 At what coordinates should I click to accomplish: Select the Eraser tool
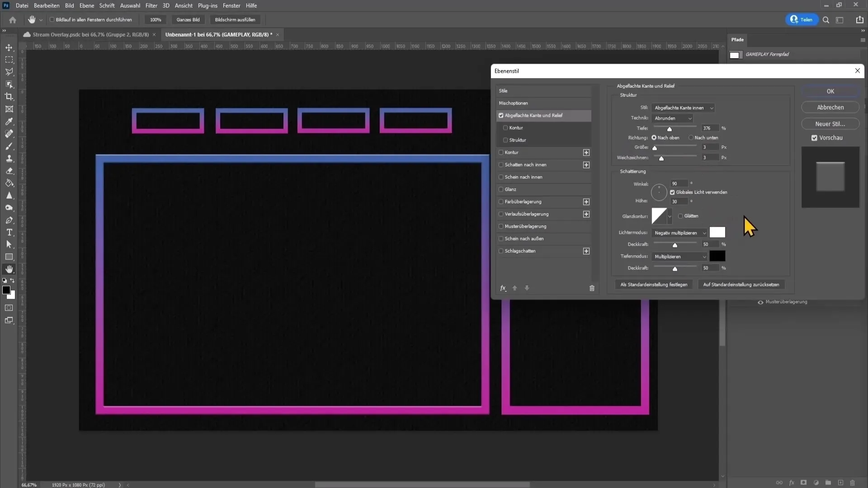(9, 171)
